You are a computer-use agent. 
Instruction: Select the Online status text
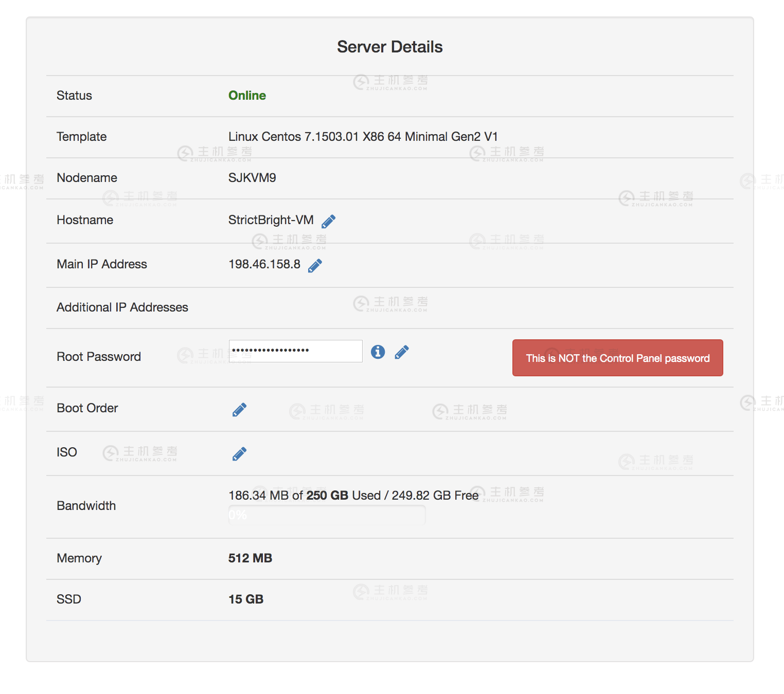tap(247, 96)
